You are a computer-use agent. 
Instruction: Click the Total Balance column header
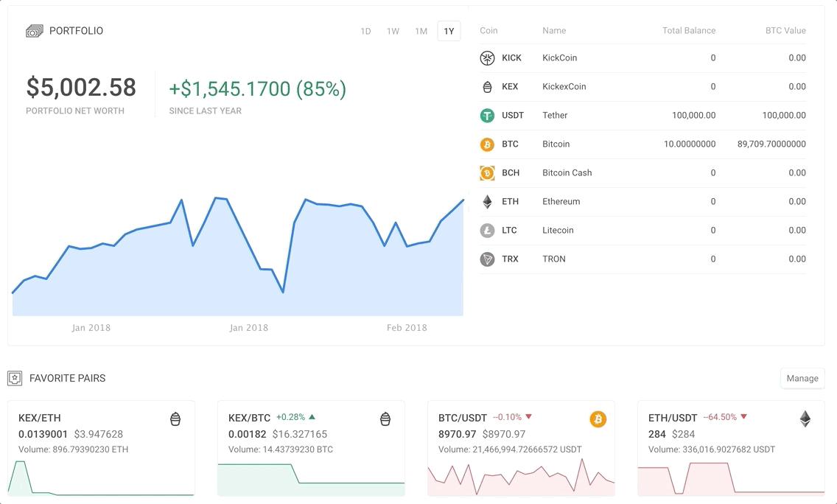tap(689, 30)
